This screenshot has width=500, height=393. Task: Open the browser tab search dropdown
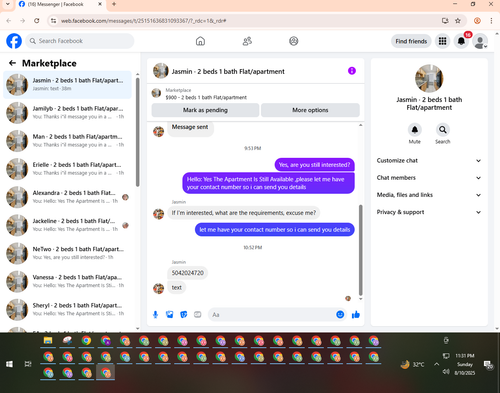point(7,4)
